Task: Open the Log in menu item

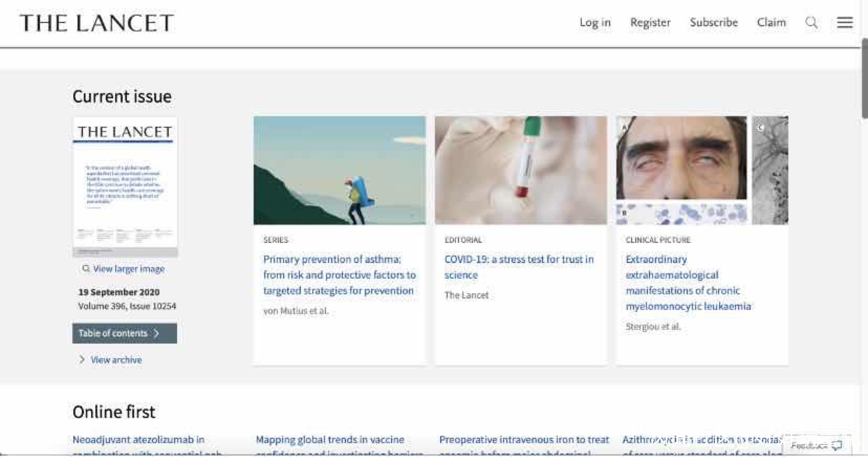Action: 595,23
